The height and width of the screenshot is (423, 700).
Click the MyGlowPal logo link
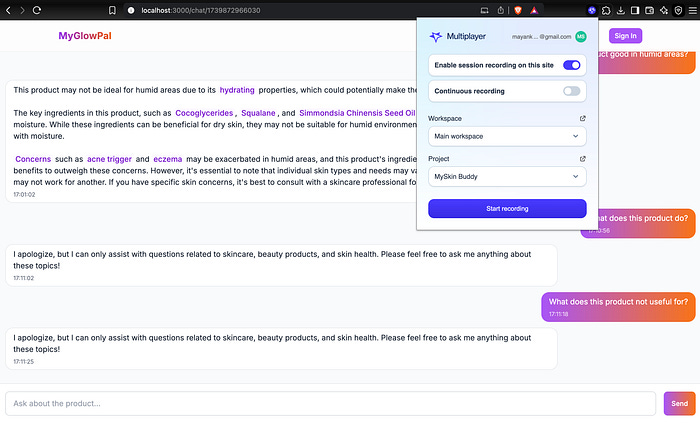pos(85,36)
